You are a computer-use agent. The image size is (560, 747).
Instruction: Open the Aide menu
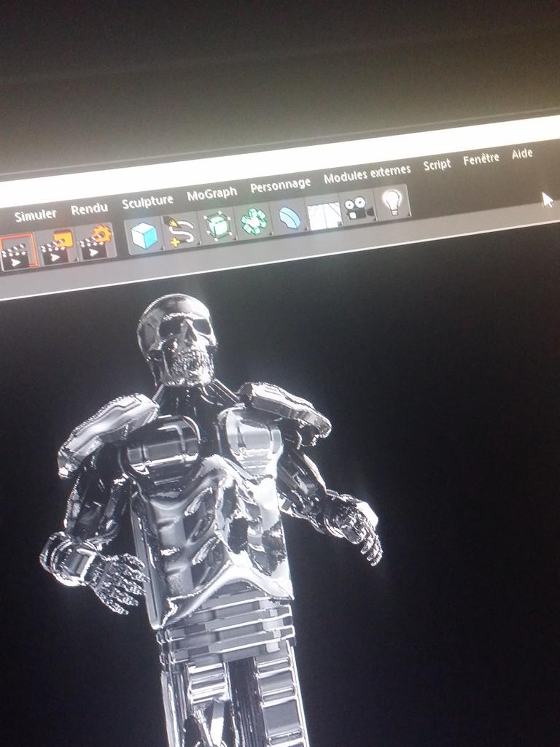(522, 154)
